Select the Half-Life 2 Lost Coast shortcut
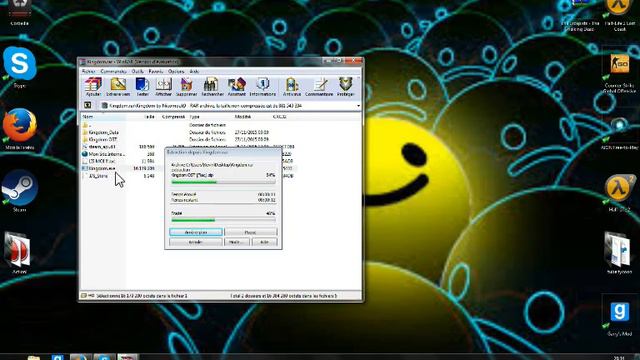Viewport: 640px width, 360px height. [x=620, y=16]
